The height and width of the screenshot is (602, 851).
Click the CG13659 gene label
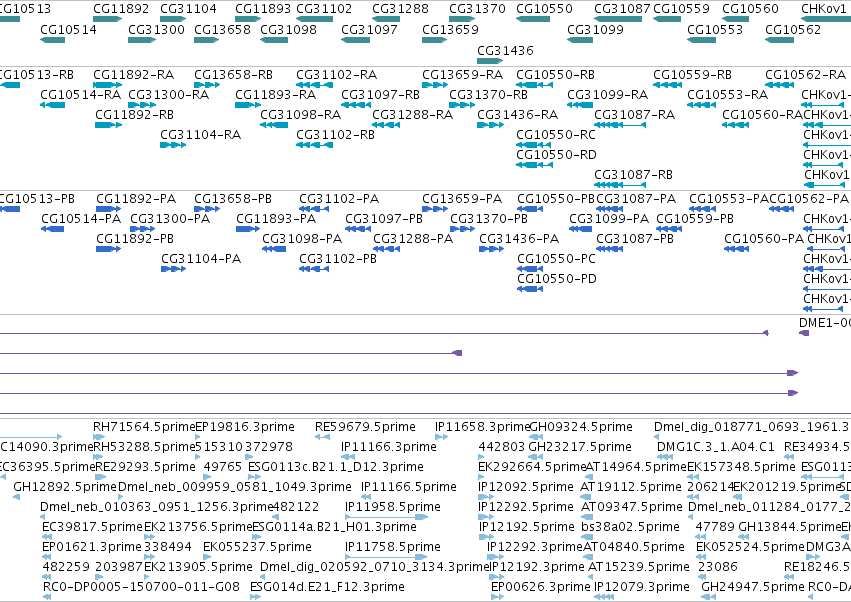(x=450, y=29)
